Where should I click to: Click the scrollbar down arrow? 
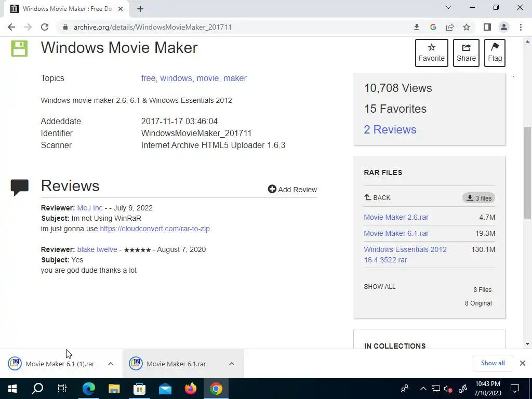click(527, 344)
